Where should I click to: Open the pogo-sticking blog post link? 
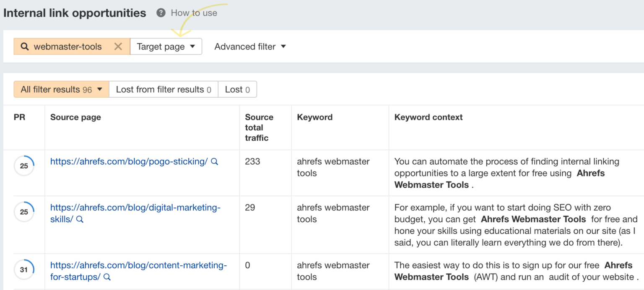point(129,161)
